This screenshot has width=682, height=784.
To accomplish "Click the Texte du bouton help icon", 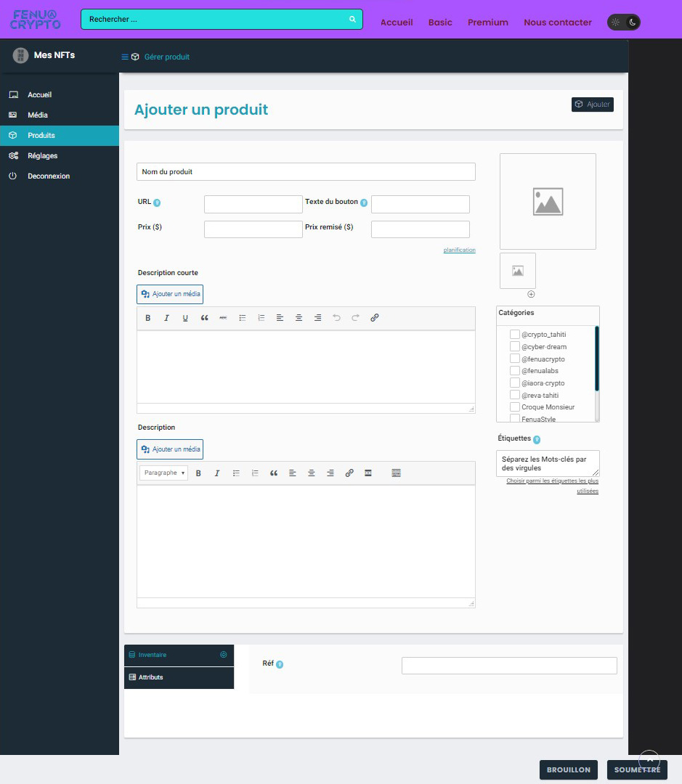I will 364,203.
